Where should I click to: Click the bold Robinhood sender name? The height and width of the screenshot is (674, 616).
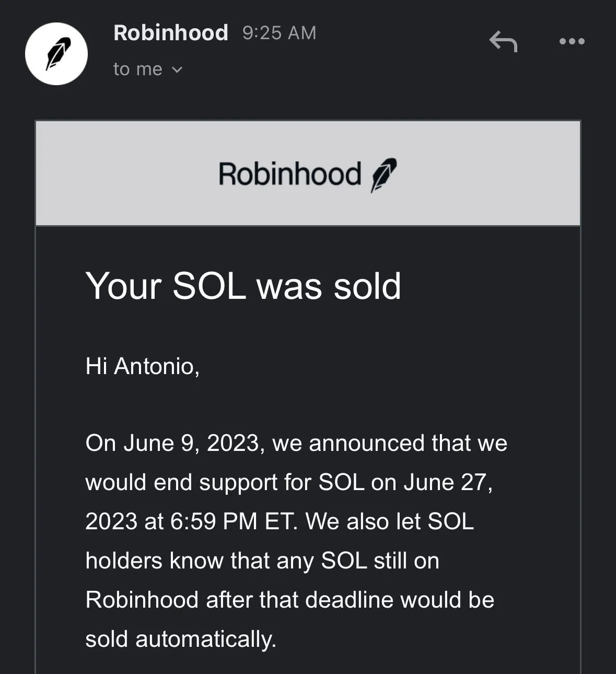tap(171, 33)
